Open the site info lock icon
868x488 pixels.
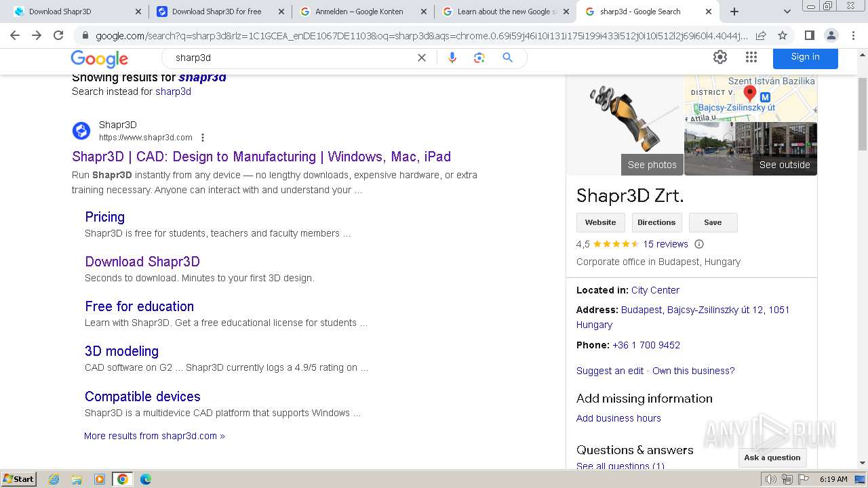[x=85, y=36]
